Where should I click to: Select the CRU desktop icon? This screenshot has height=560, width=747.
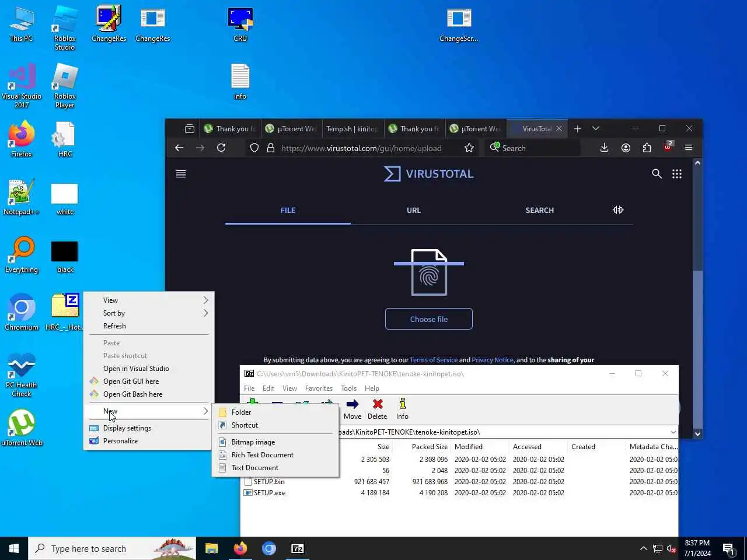pos(240,23)
